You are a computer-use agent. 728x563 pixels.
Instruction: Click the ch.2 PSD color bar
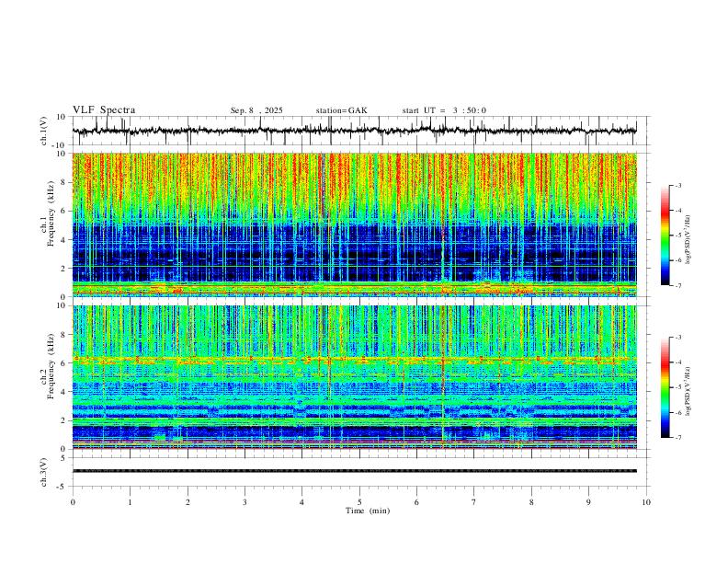(665, 387)
